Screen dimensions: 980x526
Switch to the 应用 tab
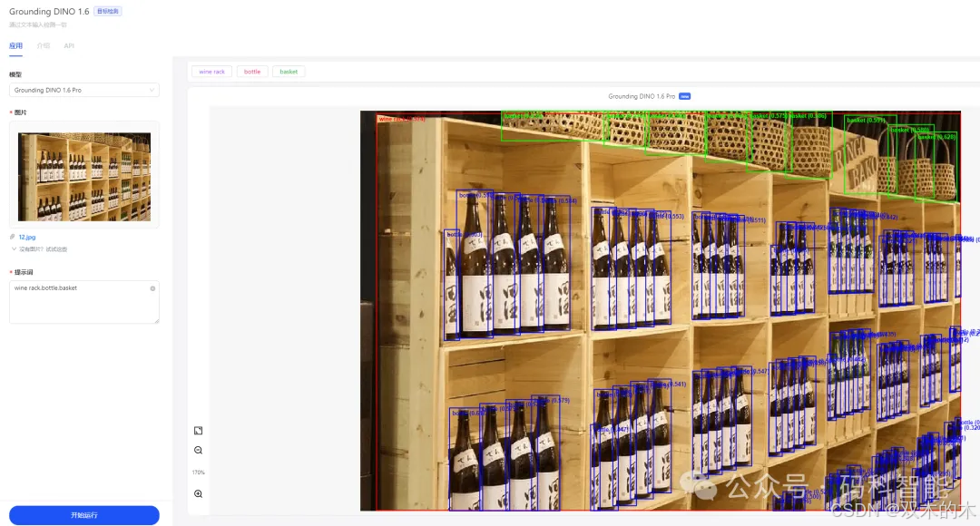[x=15, y=45]
